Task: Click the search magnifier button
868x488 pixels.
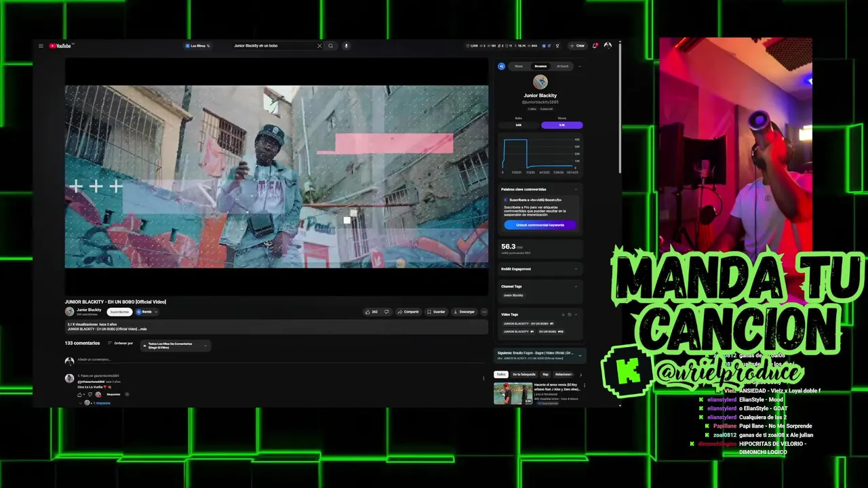Action: coord(331,46)
